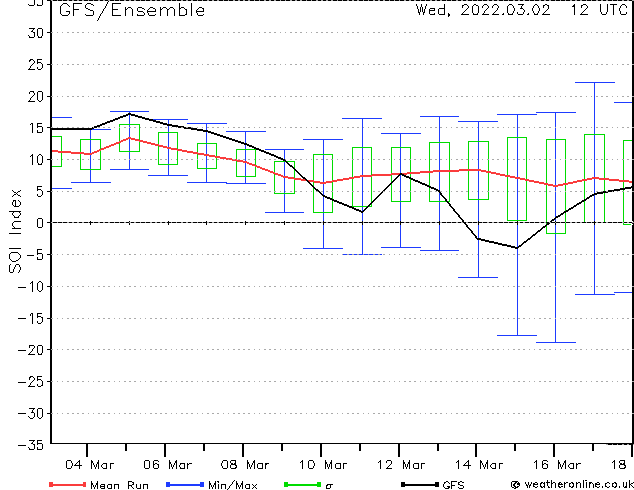Click the y-axis value 30
Screen dimensions: 634x490
tap(36, 33)
